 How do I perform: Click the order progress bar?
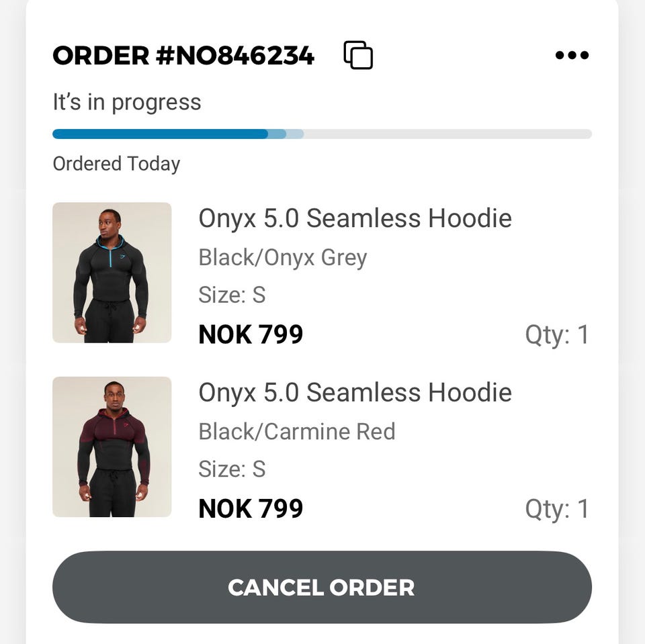(322, 134)
